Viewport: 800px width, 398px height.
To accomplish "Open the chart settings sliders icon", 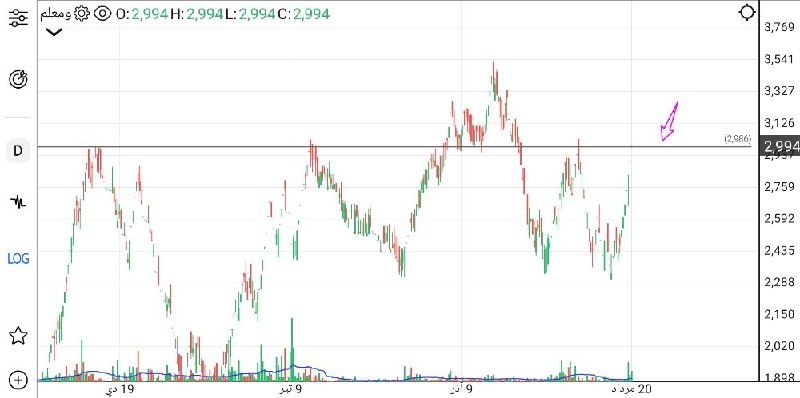I will click(18, 17).
